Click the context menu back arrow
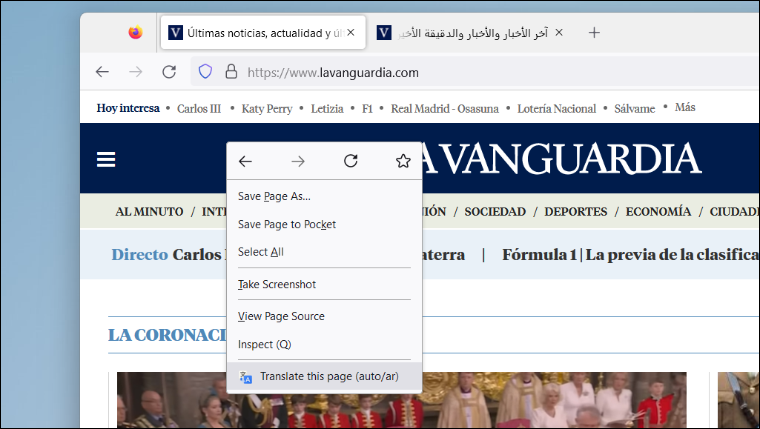Viewport: 760px width, 429px height. coord(245,161)
